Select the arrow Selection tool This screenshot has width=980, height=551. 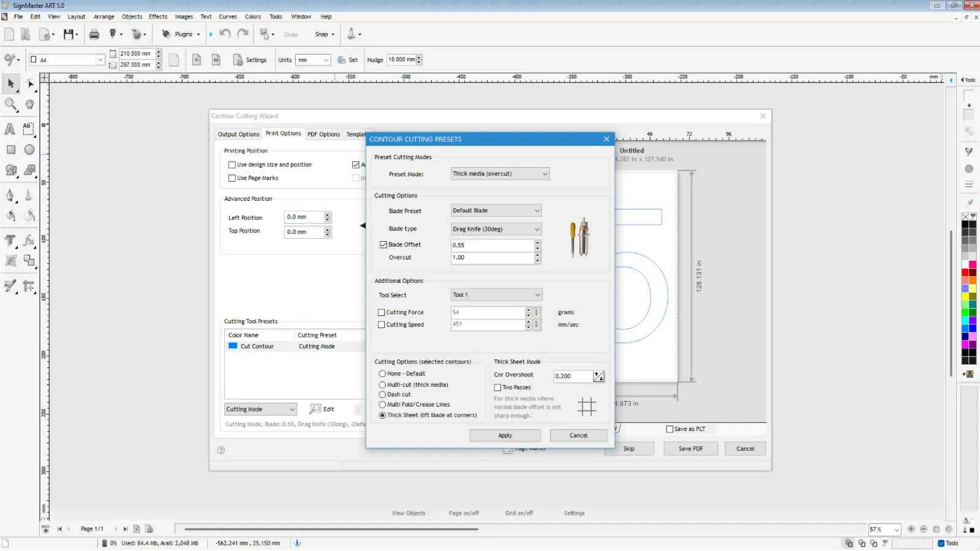(x=11, y=83)
